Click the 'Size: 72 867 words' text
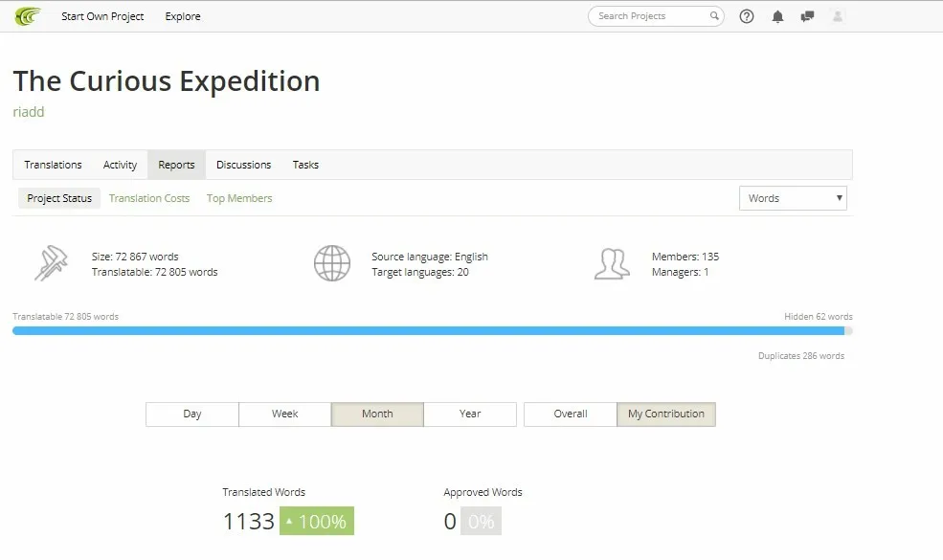The image size is (943, 560). click(x=135, y=257)
